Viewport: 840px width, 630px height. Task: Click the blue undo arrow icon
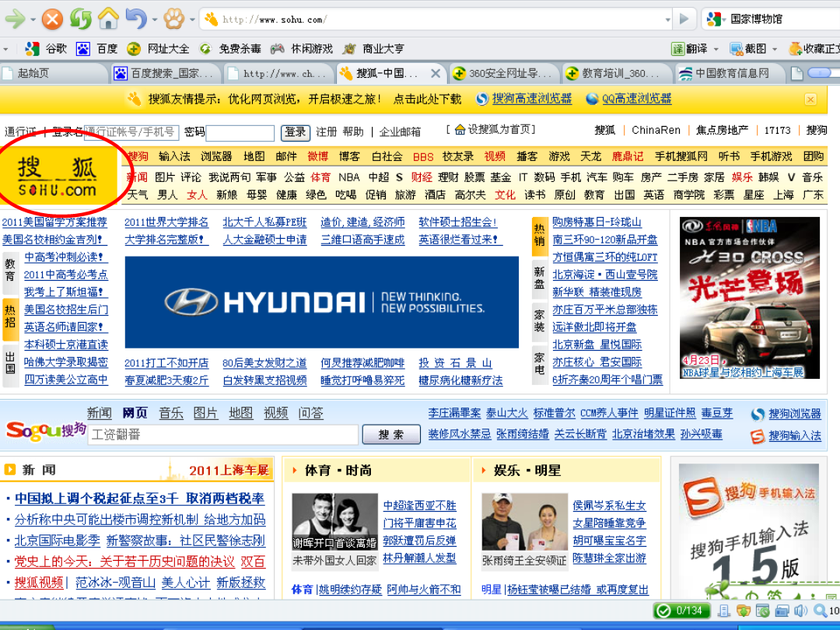pyautogui.click(x=136, y=19)
